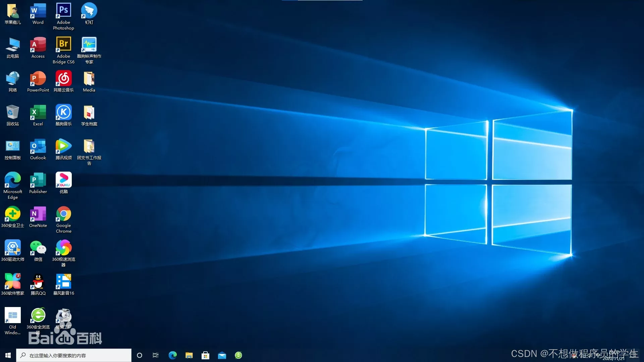Click the Google Chrome desktop icon
Screen dimensions: 644x362
point(63,214)
